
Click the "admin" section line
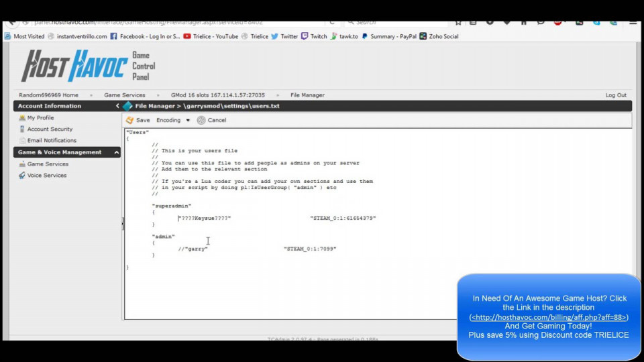(164, 237)
